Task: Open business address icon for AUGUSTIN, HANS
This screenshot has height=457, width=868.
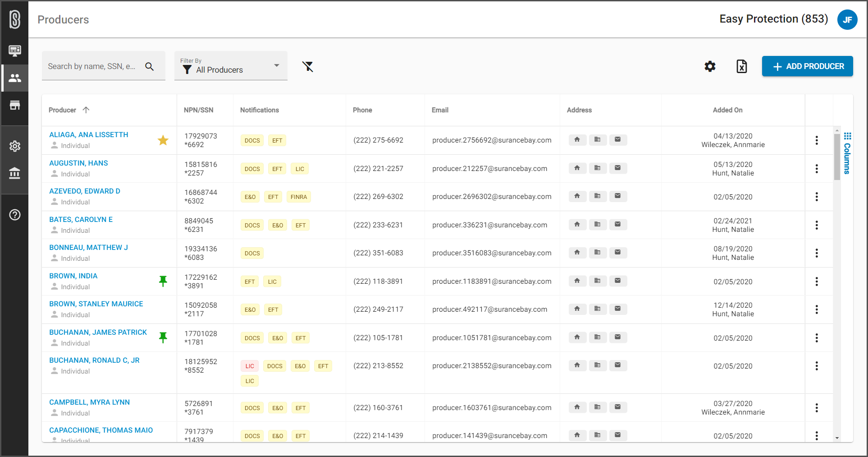Action: (598, 168)
